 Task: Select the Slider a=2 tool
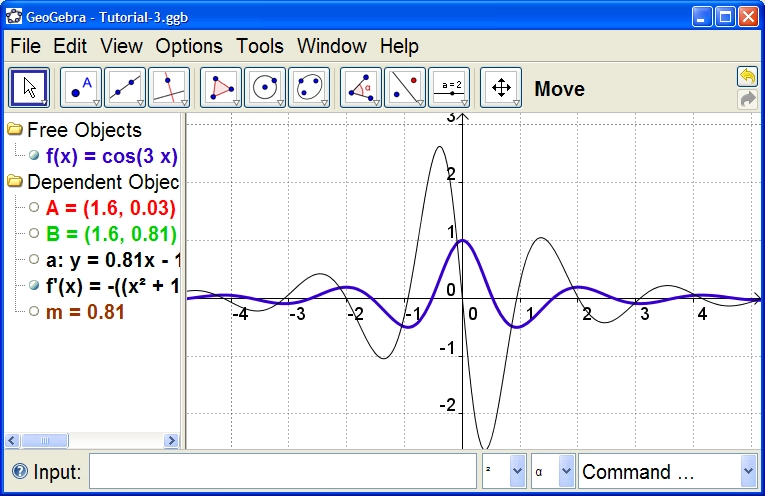pyautogui.click(x=449, y=88)
